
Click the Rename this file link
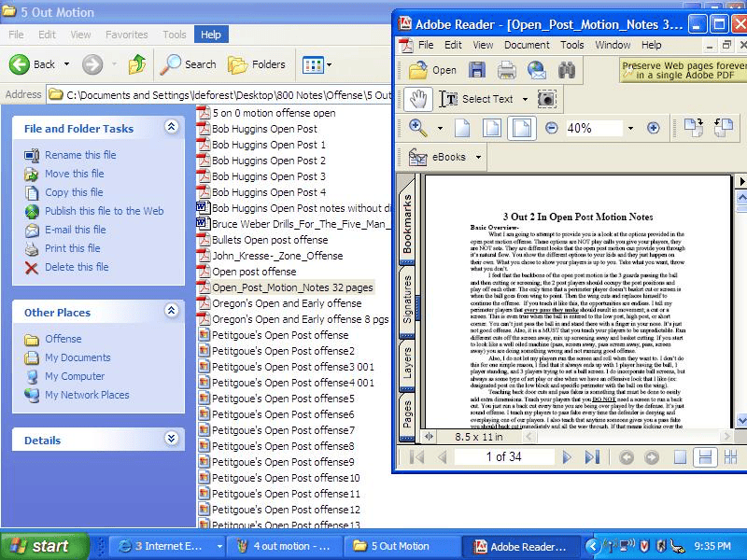[80, 155]
